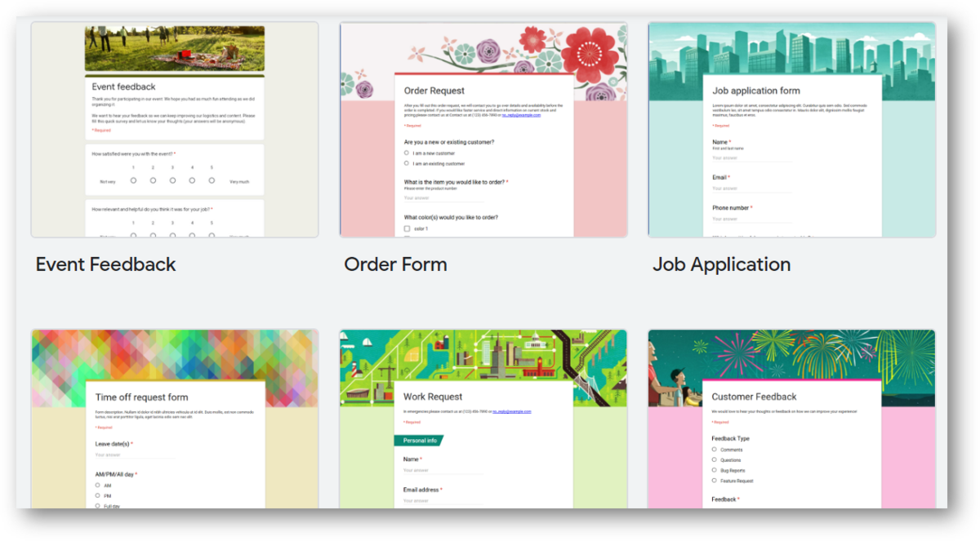980x541 pixels.
Task: Open the Work Request template thumbnail
Action: (483, 419)
